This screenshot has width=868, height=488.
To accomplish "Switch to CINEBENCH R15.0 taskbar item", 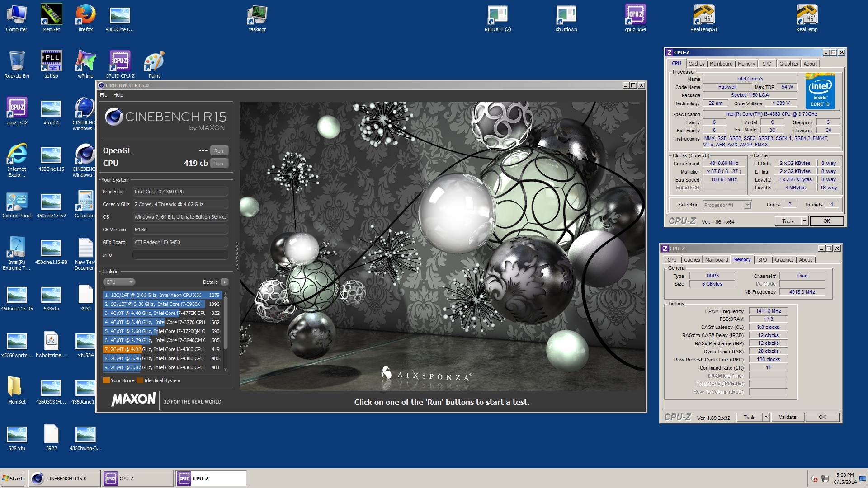I will [x=65, y=479].
